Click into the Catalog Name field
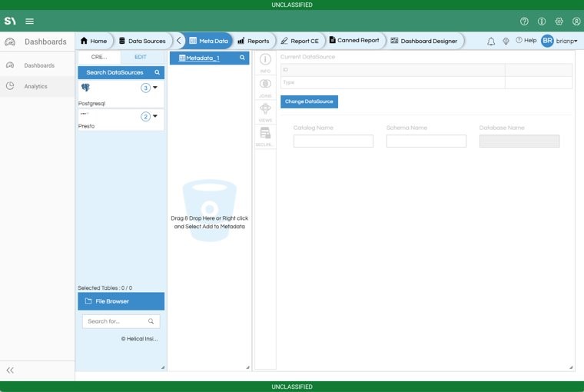Image resolution: width=584 pixels, height=392 pixels. click(x=333, y=141)
